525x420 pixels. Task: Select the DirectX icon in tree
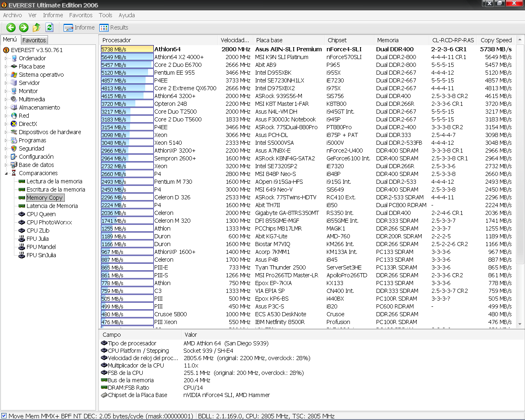click(14, 124)
